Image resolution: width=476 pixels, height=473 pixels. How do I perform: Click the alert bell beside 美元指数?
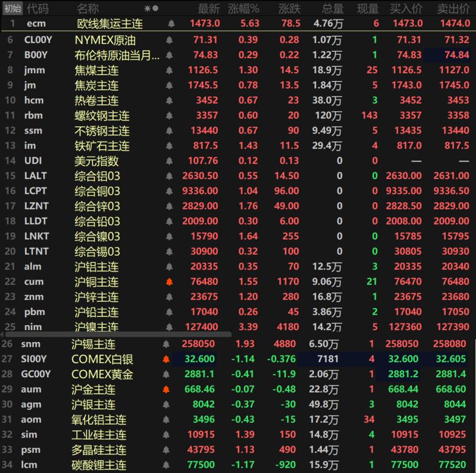pos(170,161)
